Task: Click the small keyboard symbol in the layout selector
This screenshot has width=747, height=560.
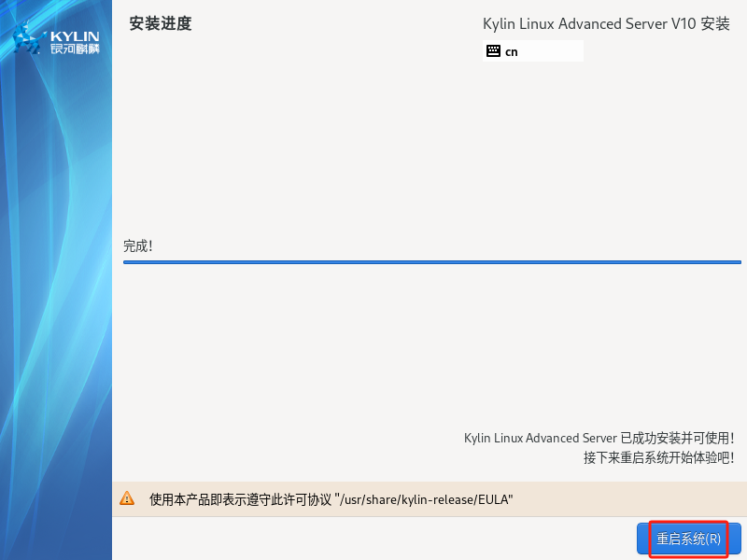Action: point(494,51)
